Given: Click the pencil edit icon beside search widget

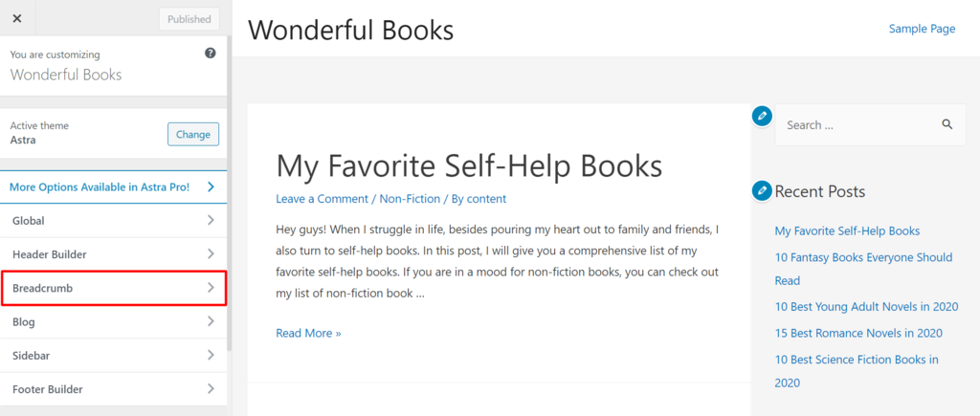Looking at the screenshot, I should (762, 116).
